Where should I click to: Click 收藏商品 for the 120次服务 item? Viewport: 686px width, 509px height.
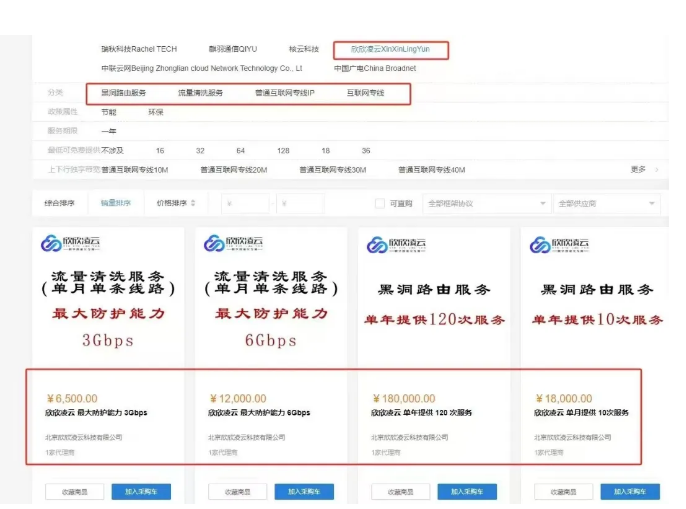click(400, 492)
